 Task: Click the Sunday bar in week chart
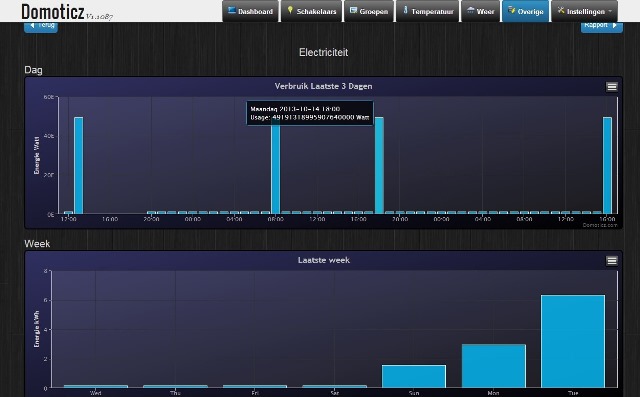pyautogui.click(x=414, y=376)
